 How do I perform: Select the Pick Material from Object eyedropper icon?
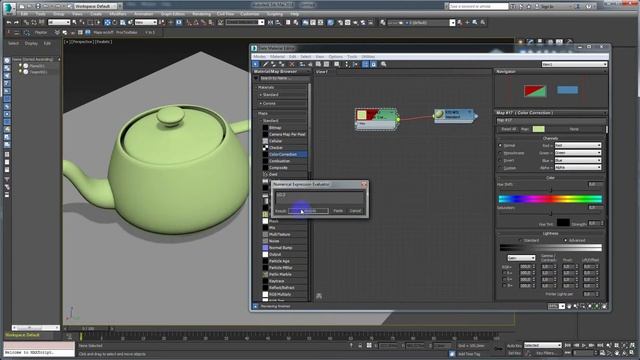click(x=265, y=64)
